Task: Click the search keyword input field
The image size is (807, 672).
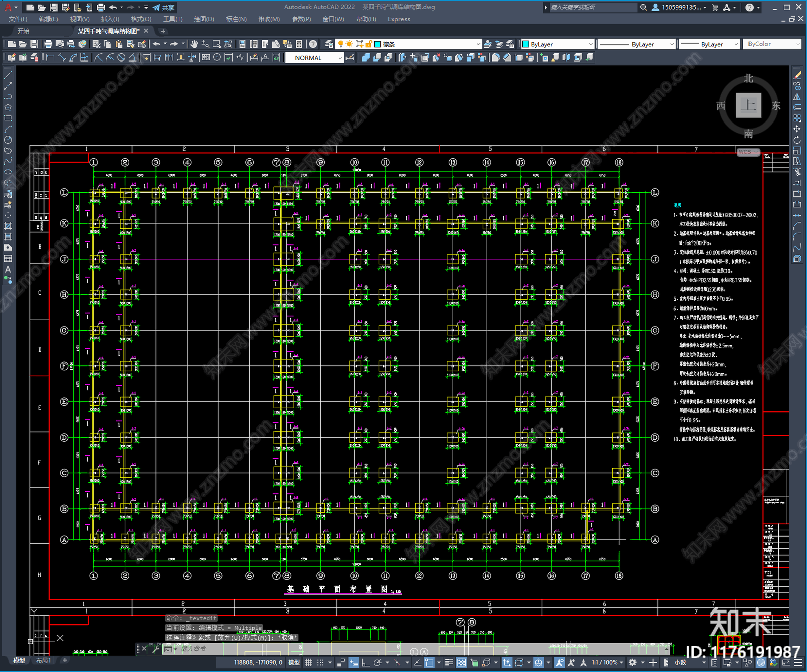Action: coord(593,7)
